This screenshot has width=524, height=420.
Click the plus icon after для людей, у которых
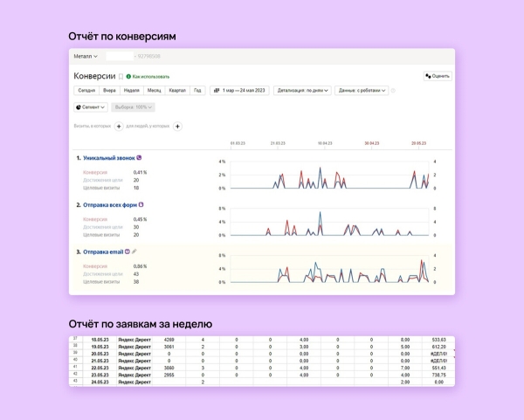point(177,127)
